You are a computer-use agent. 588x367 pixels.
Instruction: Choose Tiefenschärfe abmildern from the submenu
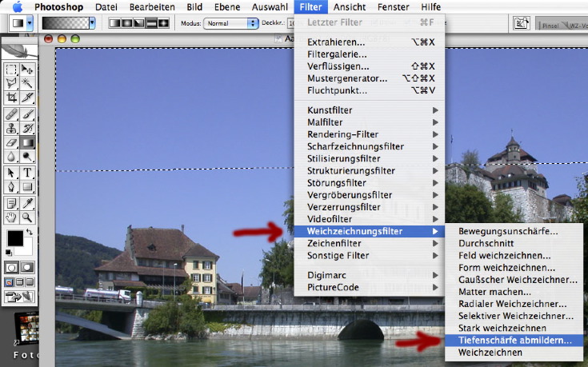pos(515,340)
